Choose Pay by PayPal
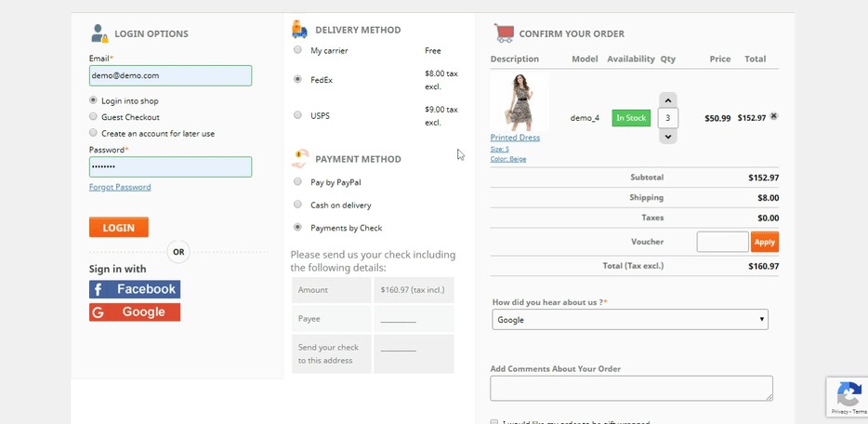Viewport: 868px width, 424px height. click(x=297, y=181)
